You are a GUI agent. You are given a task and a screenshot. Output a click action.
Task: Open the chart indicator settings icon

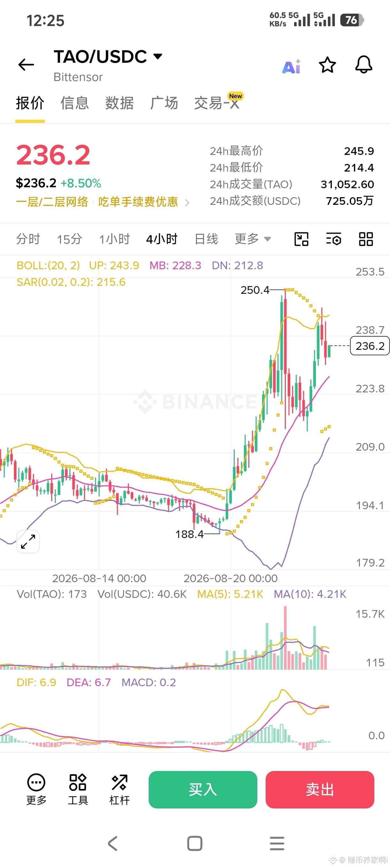334,239
